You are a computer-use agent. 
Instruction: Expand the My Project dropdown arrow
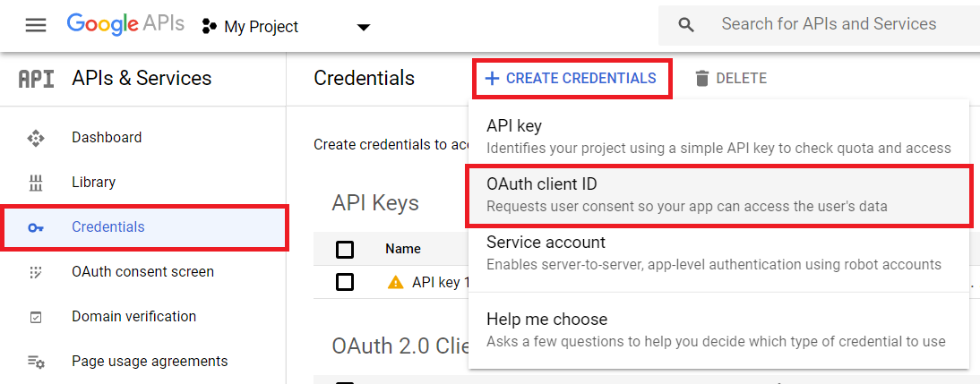[x=363, y=28]
